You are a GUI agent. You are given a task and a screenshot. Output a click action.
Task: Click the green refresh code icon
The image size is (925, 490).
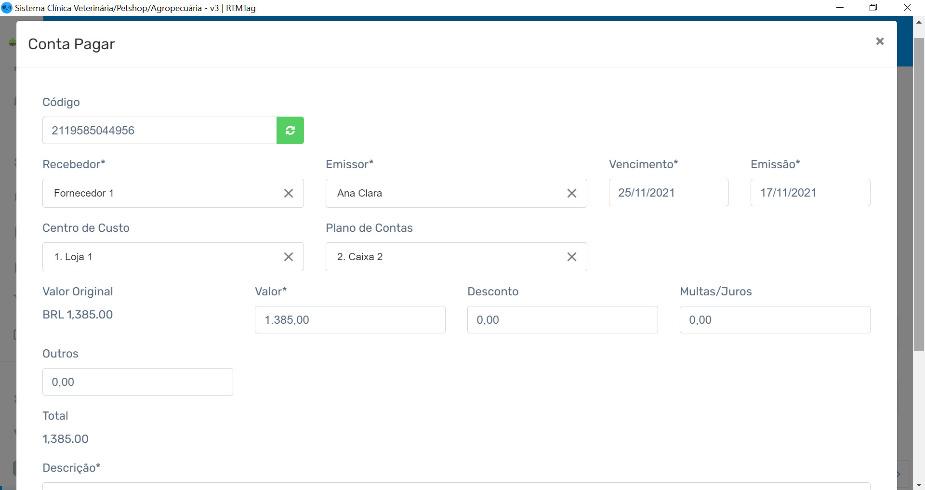[x=290, y=130]
